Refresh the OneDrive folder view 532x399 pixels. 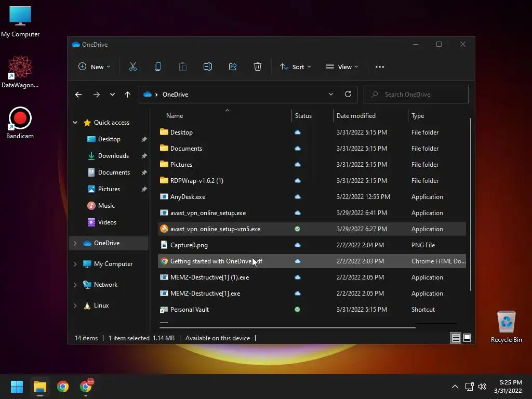pyautogui.click(x=348, y=95)
